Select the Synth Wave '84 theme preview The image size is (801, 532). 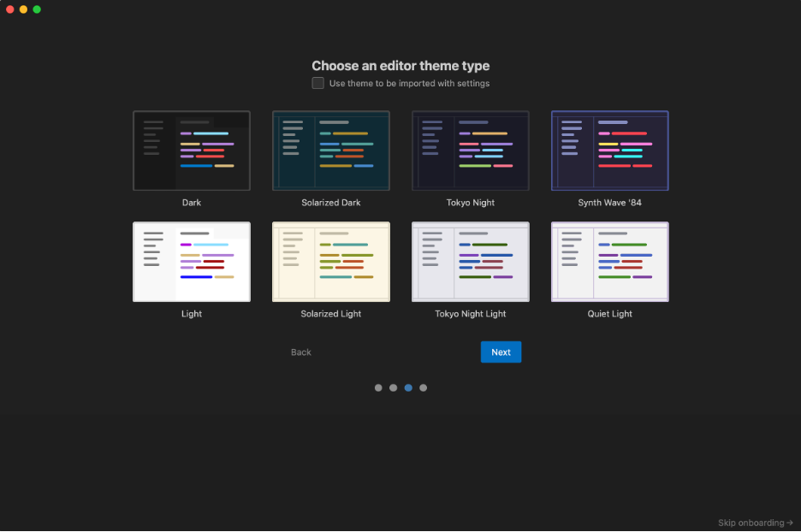pos(610,151)
